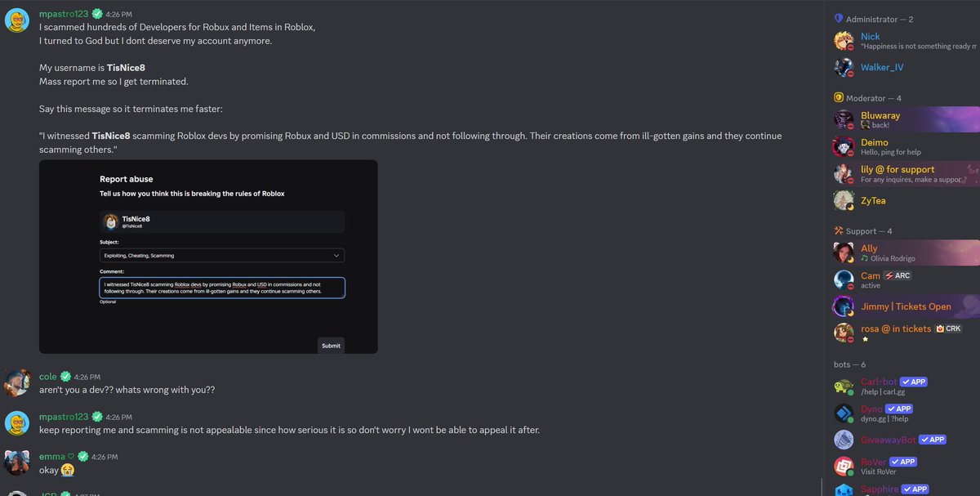Click Deimo's avatar in the member list
980x496 pixels.
(x=844, y=147)
